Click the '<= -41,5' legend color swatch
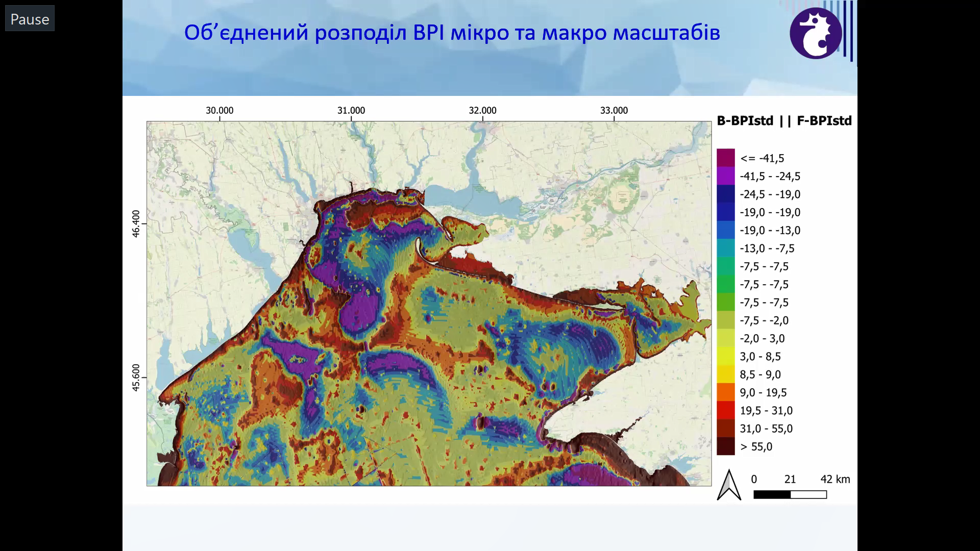 725,158
